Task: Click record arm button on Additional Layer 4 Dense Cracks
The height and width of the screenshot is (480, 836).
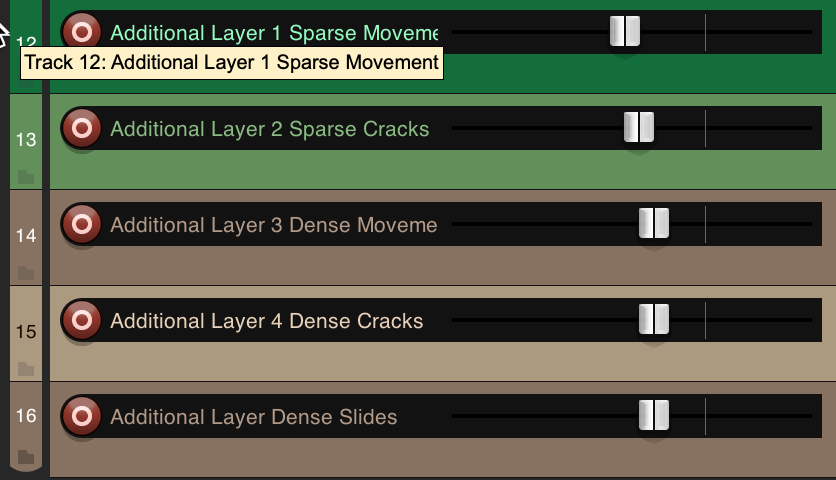Action: click(82, 320)
